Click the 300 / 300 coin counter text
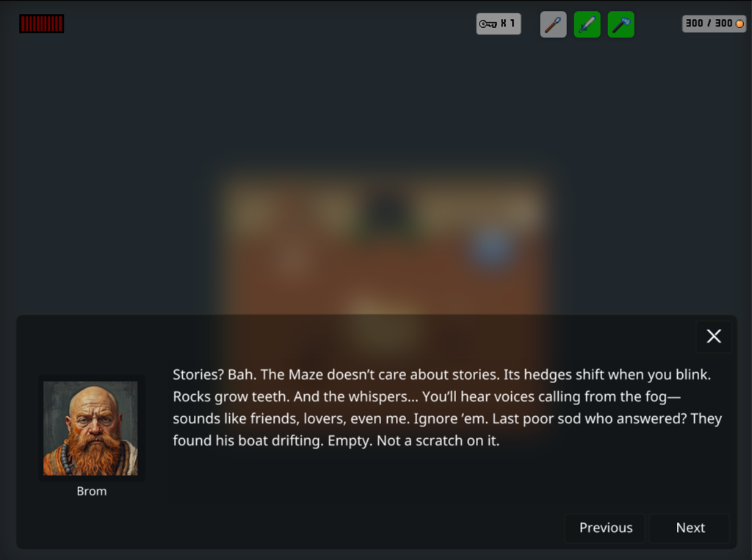This screenshot has width=752, height=560. coord(709,23)
